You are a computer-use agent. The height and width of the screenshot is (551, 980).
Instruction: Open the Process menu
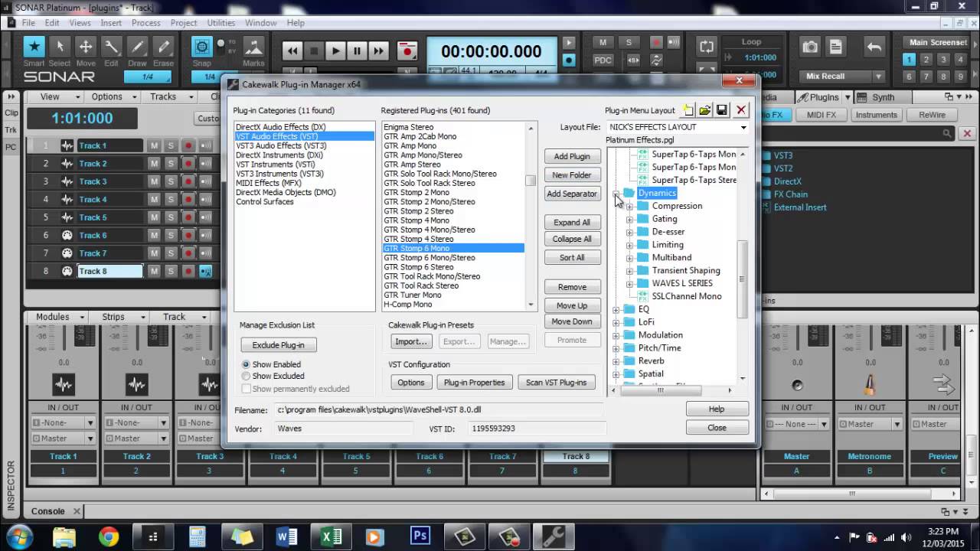tap(146, 23)
